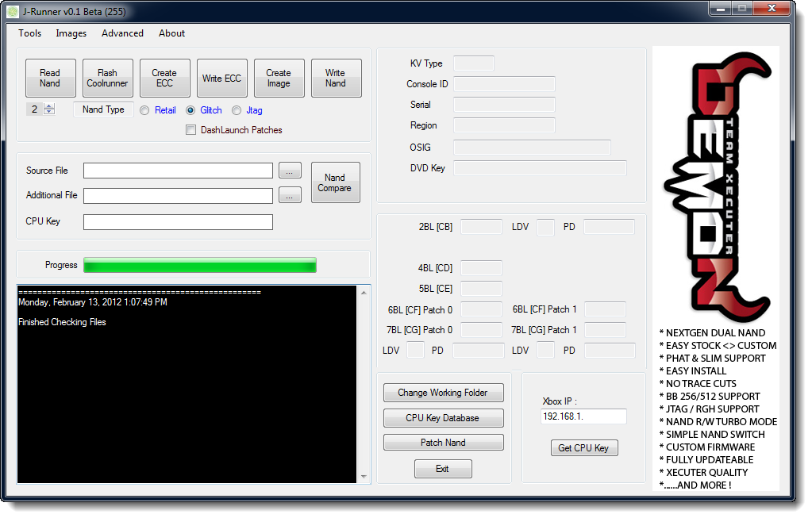Increase the nand count stepper value
The height and width of the screenshot is (518, 812).
coord(49,107)
